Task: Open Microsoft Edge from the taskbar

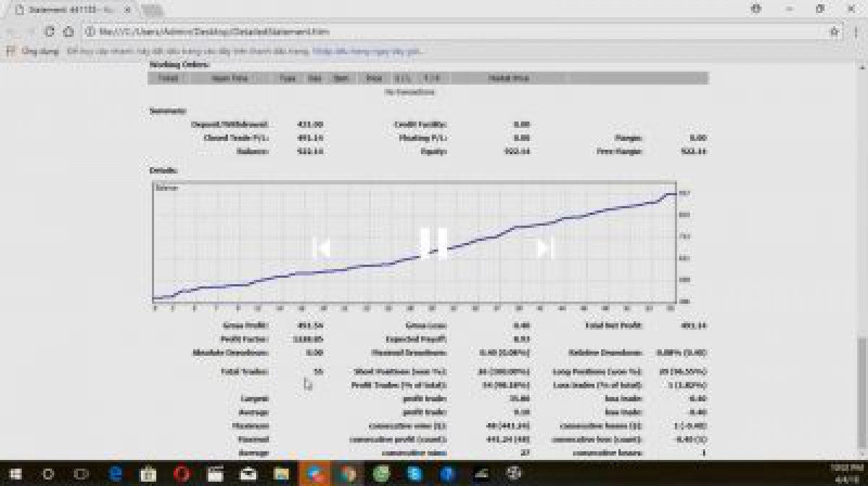Action: [115, 474]
